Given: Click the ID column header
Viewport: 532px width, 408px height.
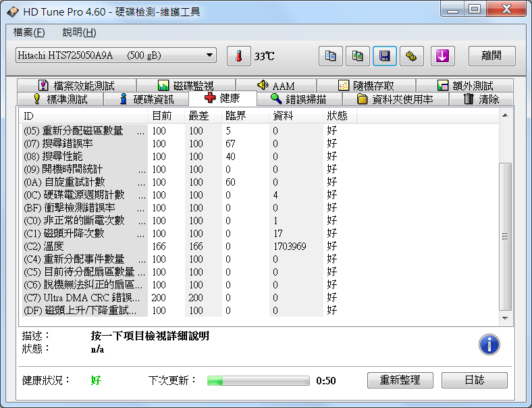Looking at the screenshot, I should point(84,116).
